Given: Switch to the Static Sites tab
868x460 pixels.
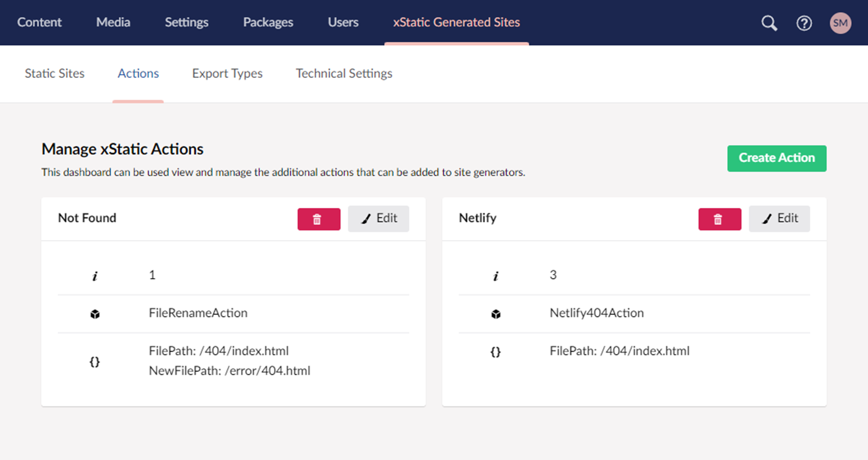Looking at the screenshot, I should click(55, 73).
